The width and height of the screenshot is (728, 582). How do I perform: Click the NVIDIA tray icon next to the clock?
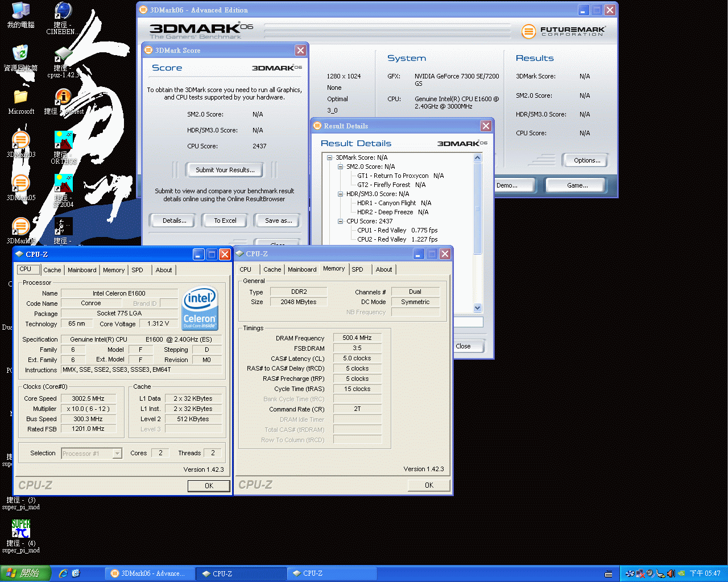(x=681, y=573)
